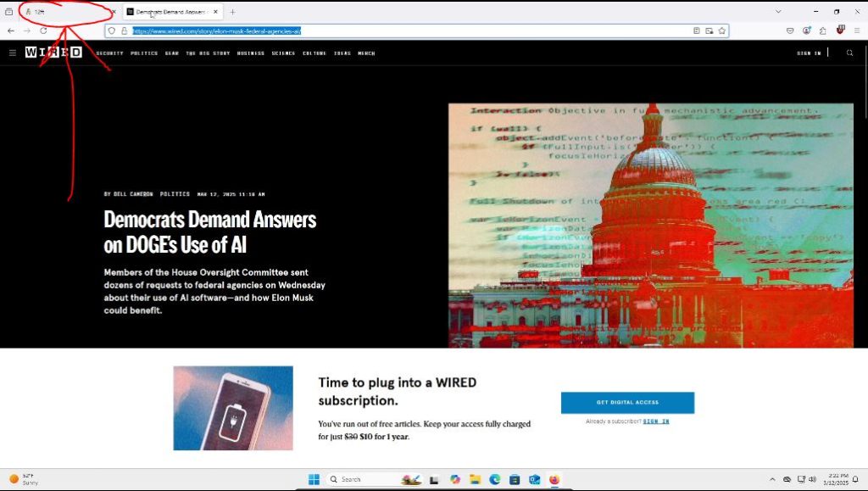This screenshot has width=868, height=491.
Task: Open the notification bell in system tray
Action: click(x=856, y=479)
